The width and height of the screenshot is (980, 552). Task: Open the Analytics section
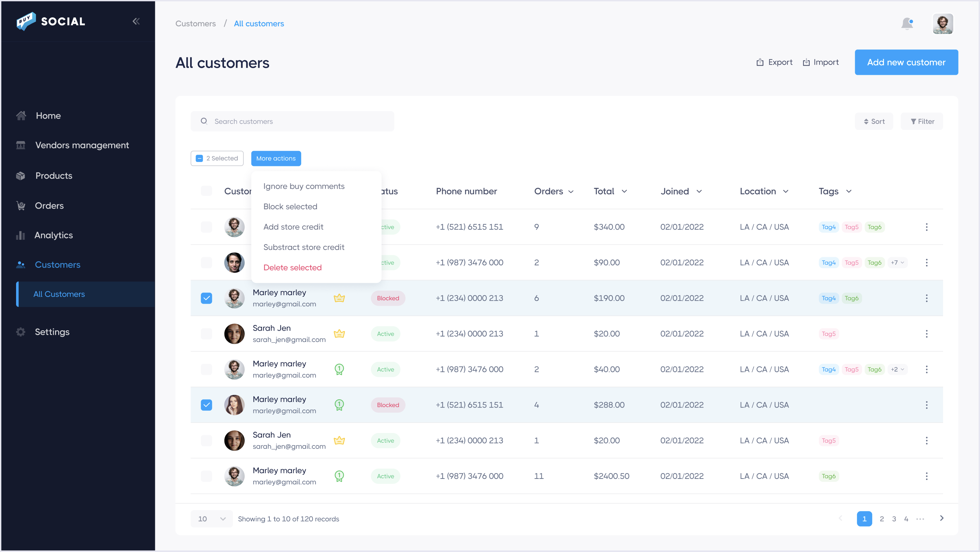(x=54, y=235)
